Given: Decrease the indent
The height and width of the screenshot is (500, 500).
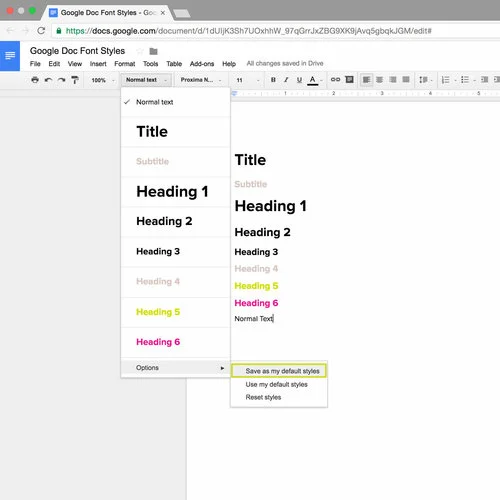Looking at the screenshot, I should tap(484, 80).
